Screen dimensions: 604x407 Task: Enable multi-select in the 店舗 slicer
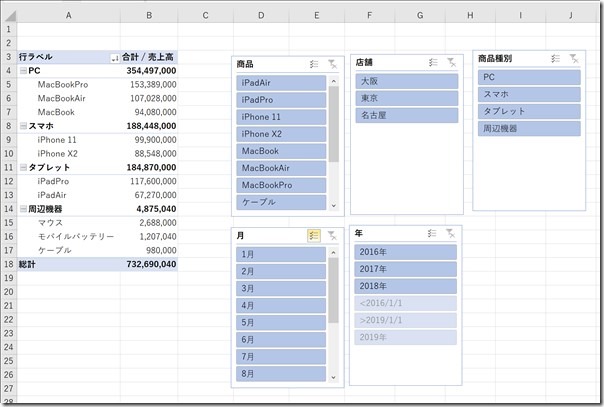[x=432, y=62]
